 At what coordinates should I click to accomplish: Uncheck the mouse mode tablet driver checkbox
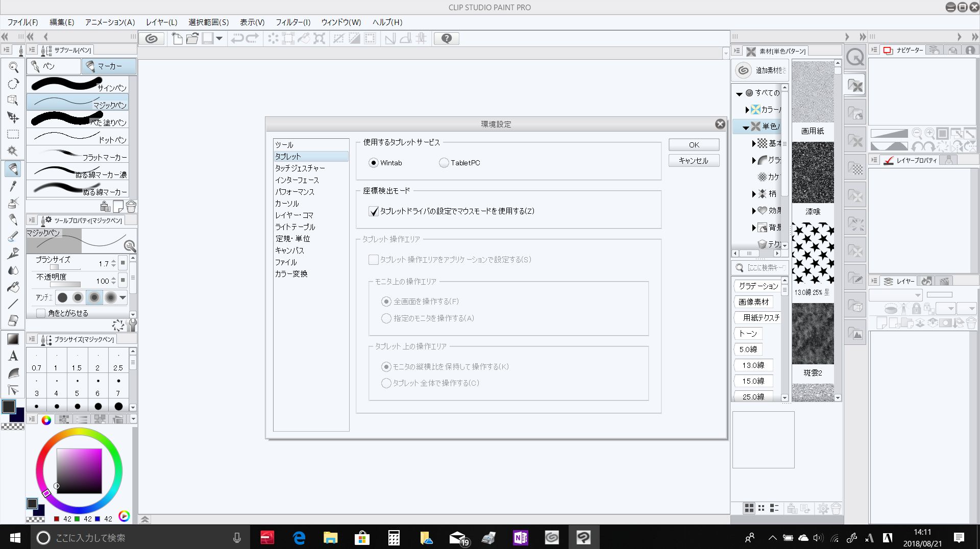[x=374, y=211]
